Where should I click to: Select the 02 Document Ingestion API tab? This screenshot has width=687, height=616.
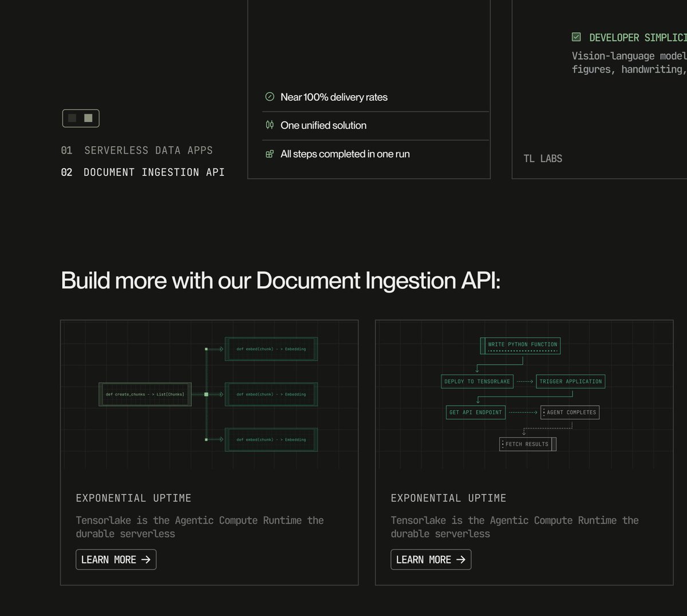[x=143, y=172]
